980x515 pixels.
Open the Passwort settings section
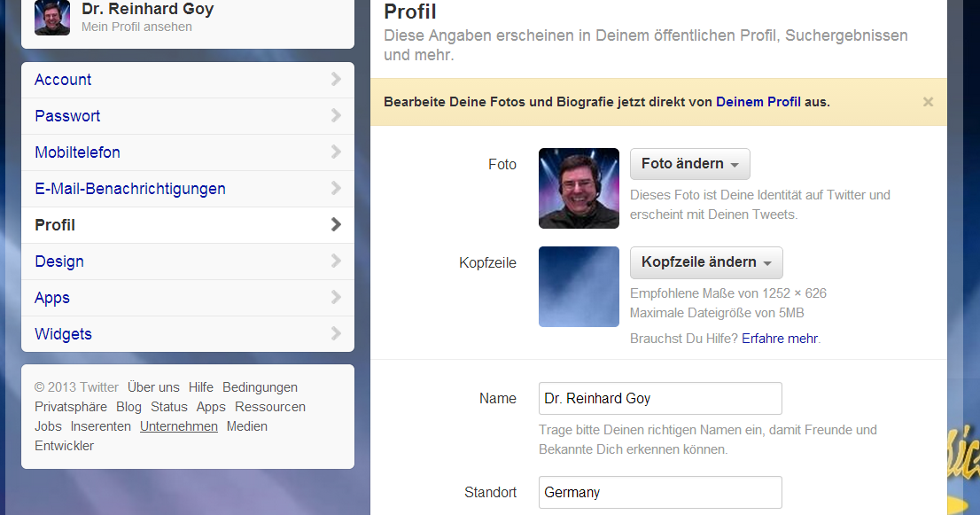coord(188,116)
